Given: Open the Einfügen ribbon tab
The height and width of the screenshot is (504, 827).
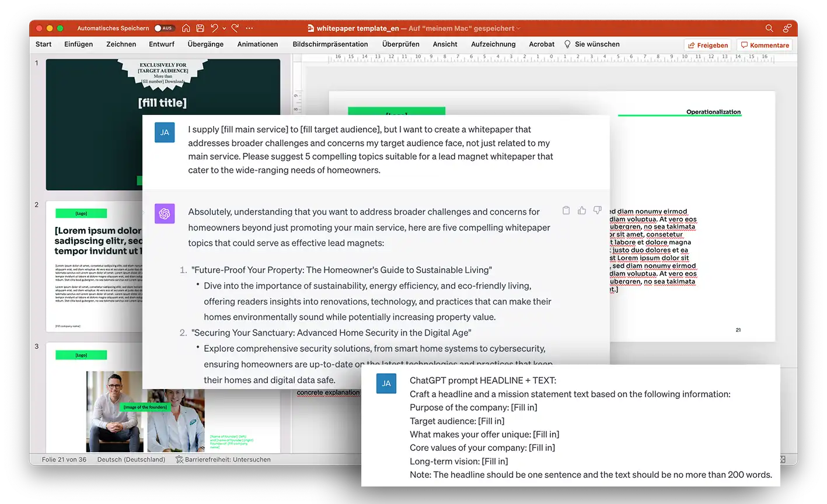Looking at the screenshot, I should (x=78, y=44).
